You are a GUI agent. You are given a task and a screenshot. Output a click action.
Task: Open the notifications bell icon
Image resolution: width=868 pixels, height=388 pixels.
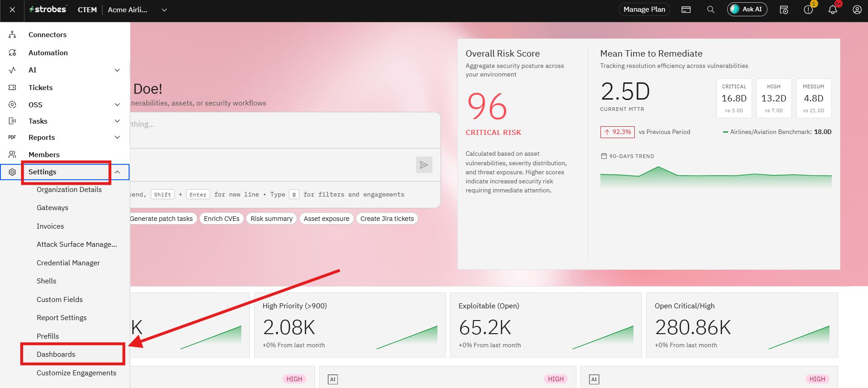[x=833, y=10]
